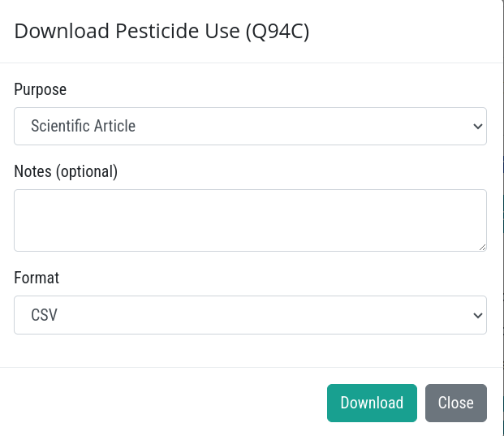This screenshot has height=436, width=504.
Task: Click blank space below the Format dropdown
Action: pos(250,351)
